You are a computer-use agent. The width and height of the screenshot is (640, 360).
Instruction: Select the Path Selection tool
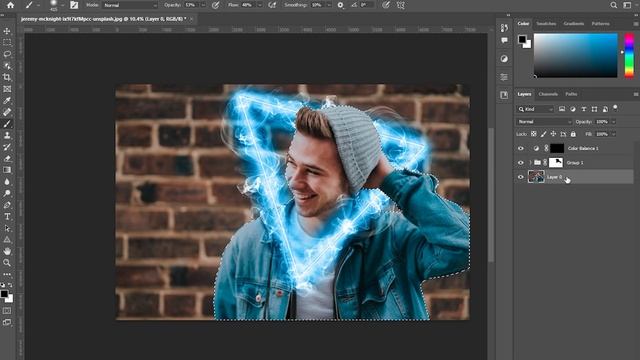[7, 228]
